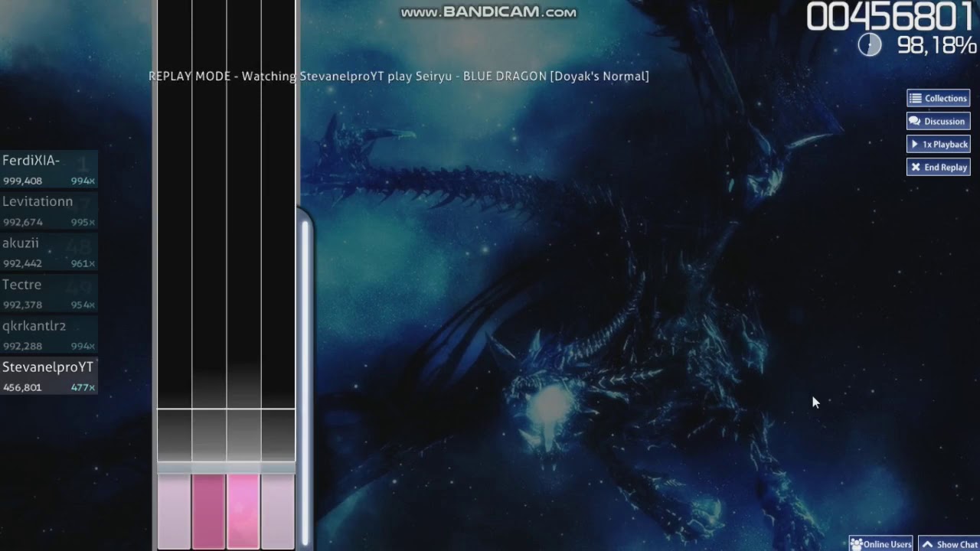Click the song progress pie indicator

pyautogui.click(x=870, y=45)
